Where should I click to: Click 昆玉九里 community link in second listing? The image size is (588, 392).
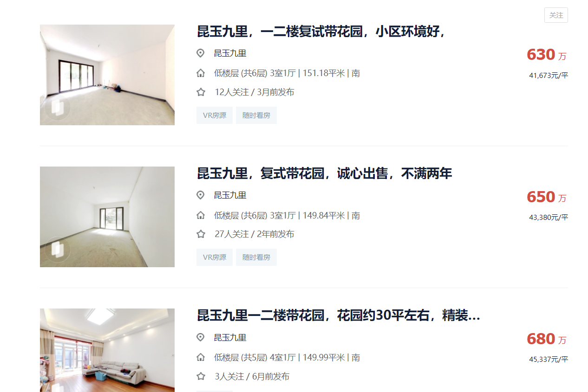coord(230,195)
